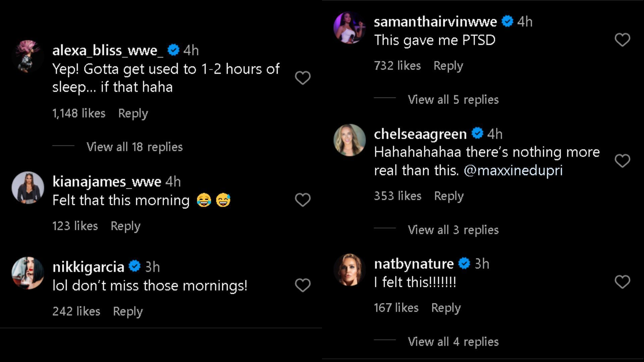The height and width of the screenshot is (362, 644).
Task: Expand all 3 replies on chelseagreen
Action: click(453, 229)
